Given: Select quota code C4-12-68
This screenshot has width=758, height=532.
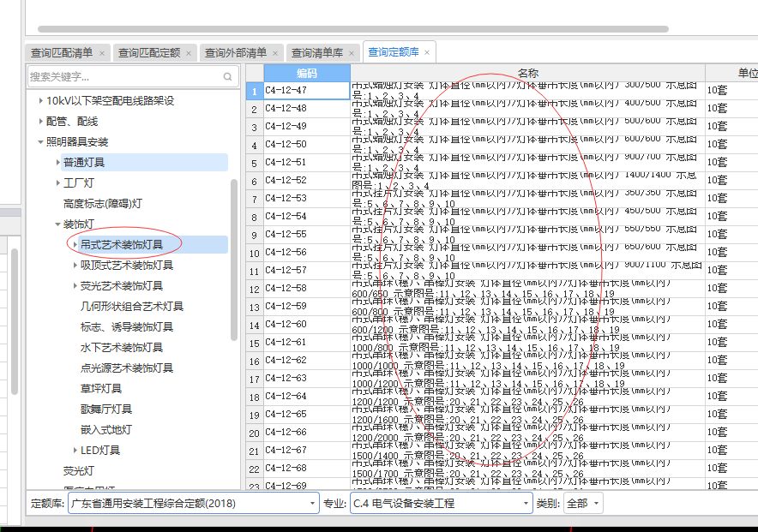Looking at the screenshot, I should [306, 469].
